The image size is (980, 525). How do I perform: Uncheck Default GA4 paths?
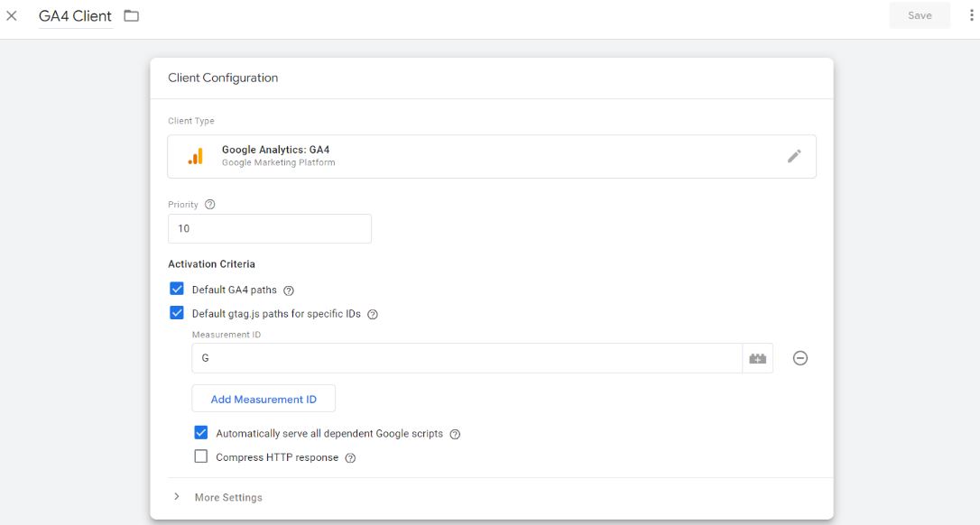175,290
